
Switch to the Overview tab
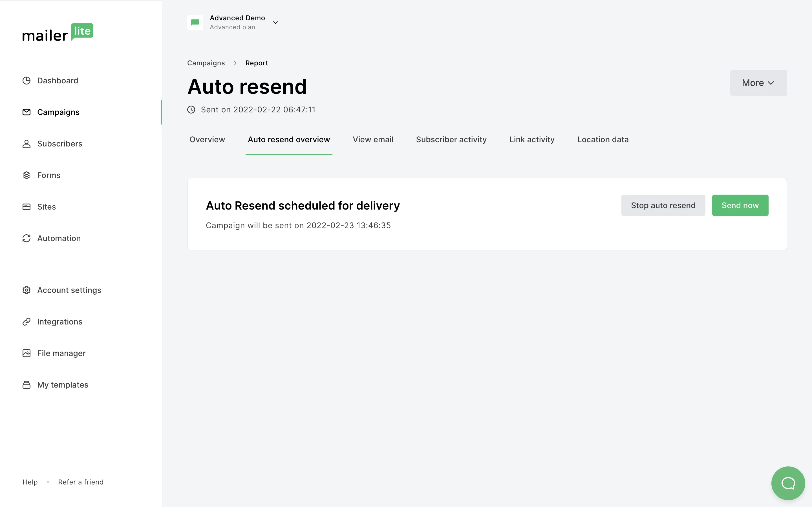tap(207, 139)
